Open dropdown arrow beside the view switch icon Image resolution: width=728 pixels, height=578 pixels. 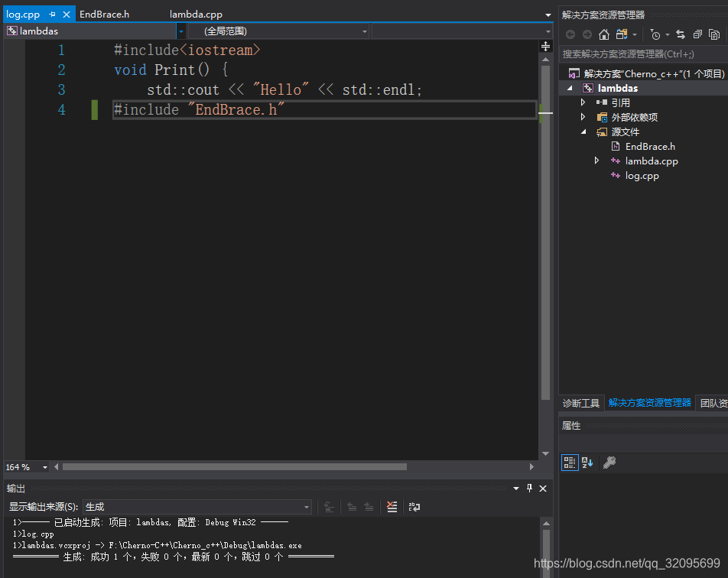(x=635, y=35)
